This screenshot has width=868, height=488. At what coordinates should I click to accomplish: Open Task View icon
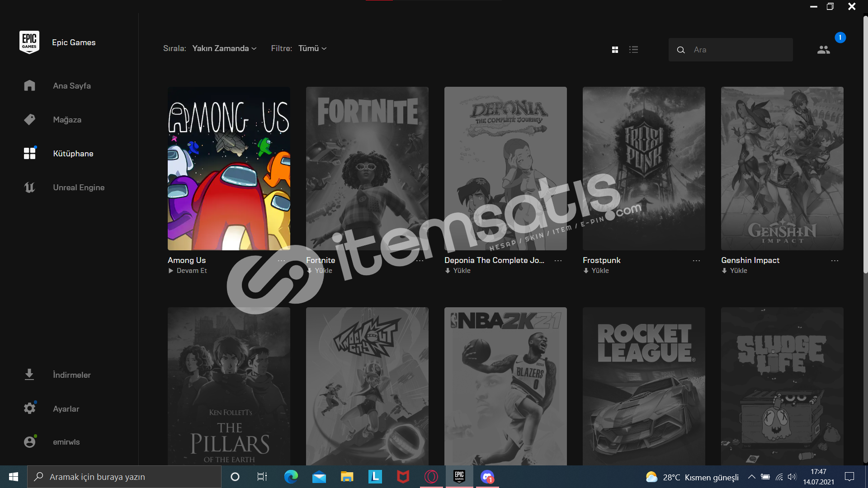pos(262,477)
